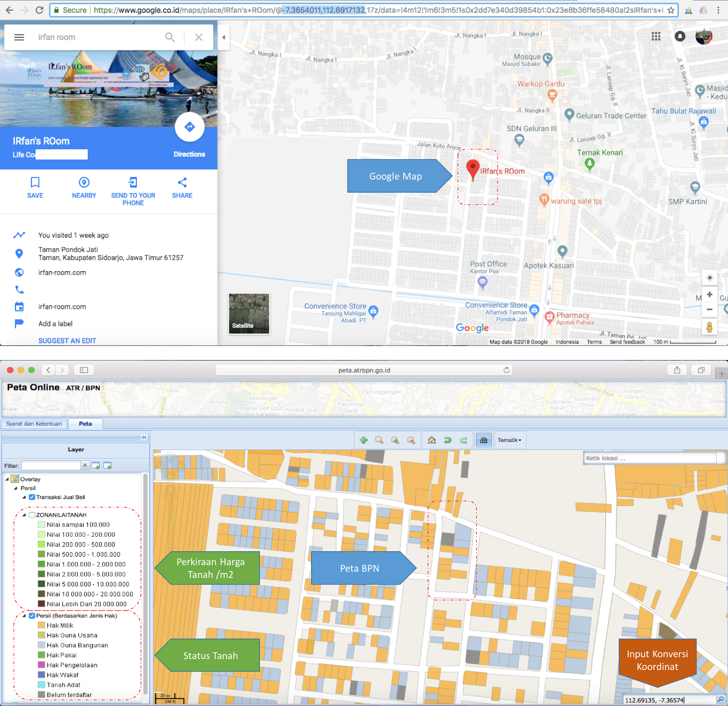Collapse the Layer sidebar with double-chevron
The image size is (728, 706).
(144, 437)
